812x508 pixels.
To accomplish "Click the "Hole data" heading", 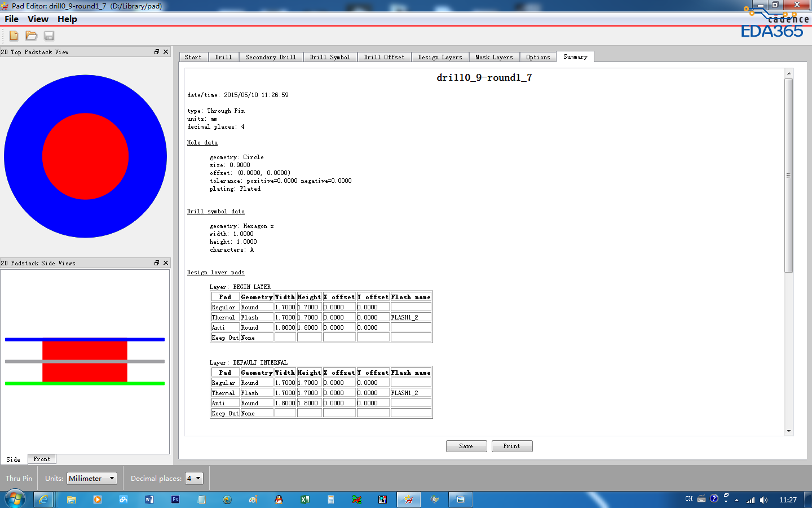I will (x=202, y=143).
